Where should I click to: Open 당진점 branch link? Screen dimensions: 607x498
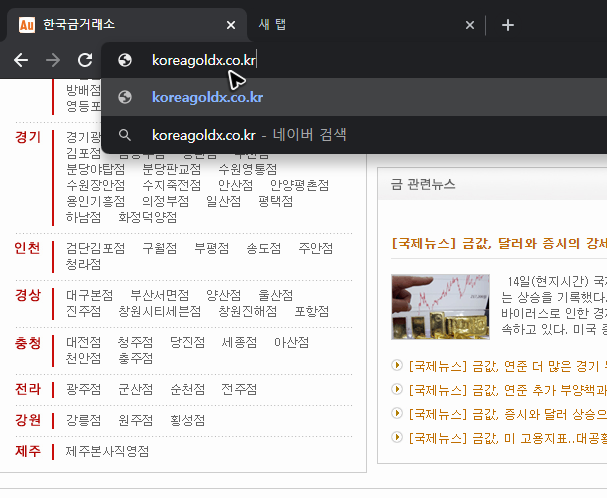pyautogui.click(x=187, y=342)
